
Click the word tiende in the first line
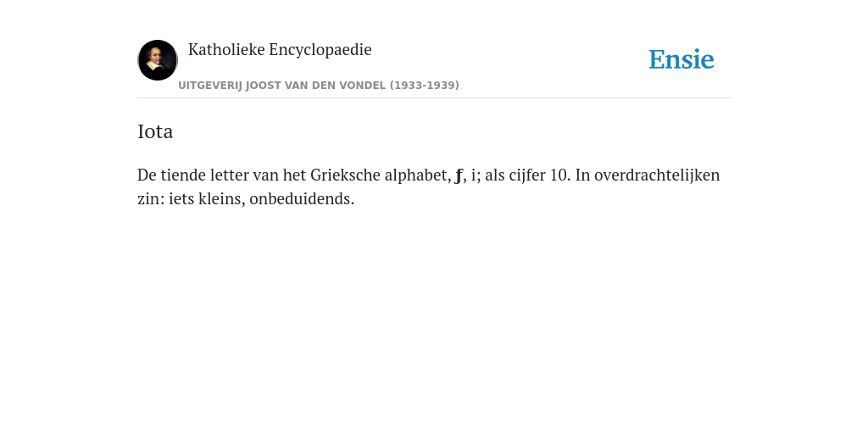click(184, 175)
